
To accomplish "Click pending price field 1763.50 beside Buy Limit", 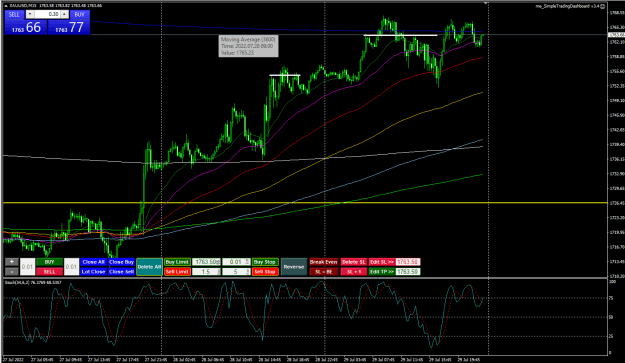I will coord(206,262).
